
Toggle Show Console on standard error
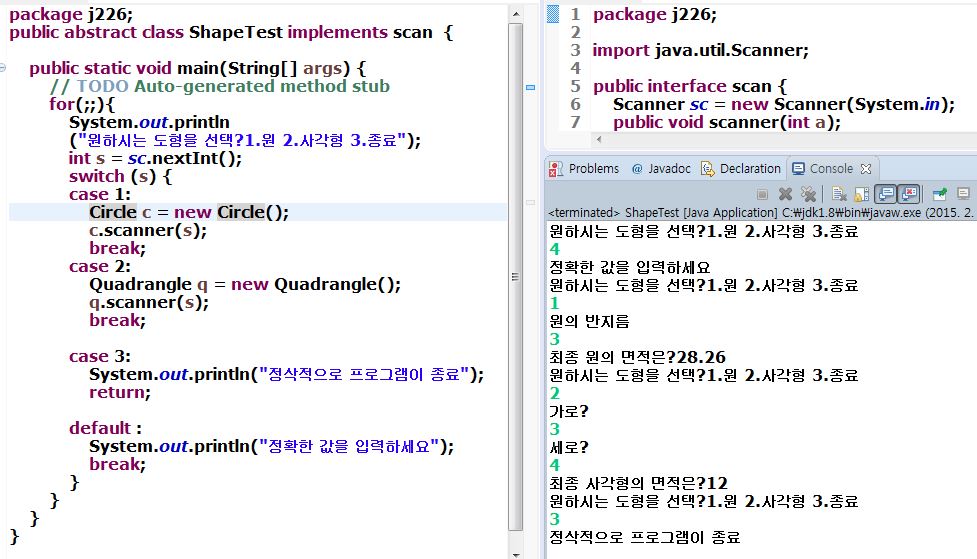click(x=909, y=194)
